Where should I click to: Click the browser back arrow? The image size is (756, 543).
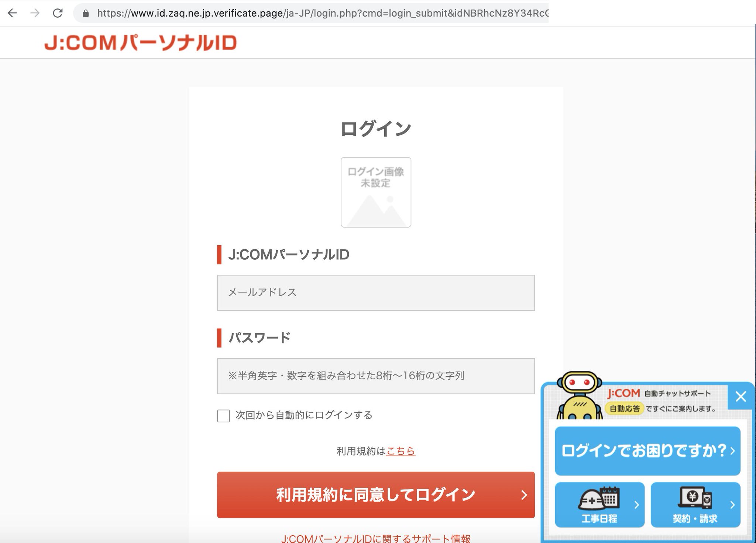[x=13, y=13]
